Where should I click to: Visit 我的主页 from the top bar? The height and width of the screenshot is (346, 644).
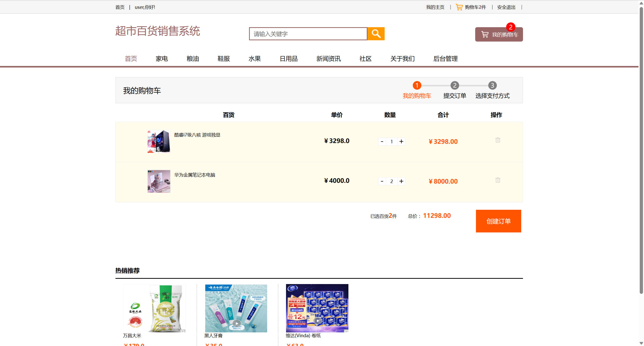(435, 7)
